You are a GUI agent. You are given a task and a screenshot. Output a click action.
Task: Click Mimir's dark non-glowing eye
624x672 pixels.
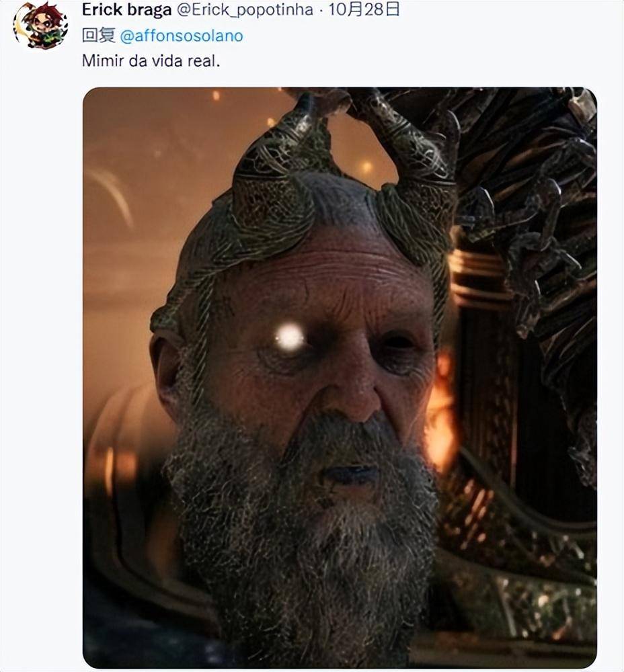(397, 343)
